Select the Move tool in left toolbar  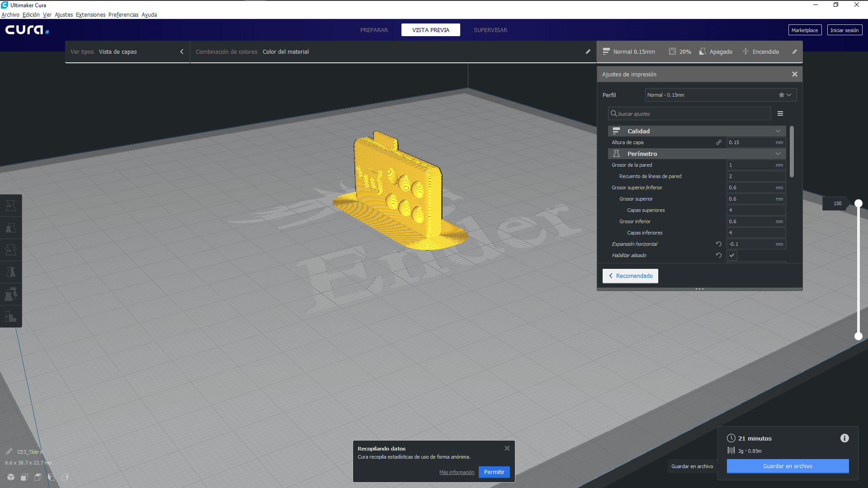(x=10, y=206)
